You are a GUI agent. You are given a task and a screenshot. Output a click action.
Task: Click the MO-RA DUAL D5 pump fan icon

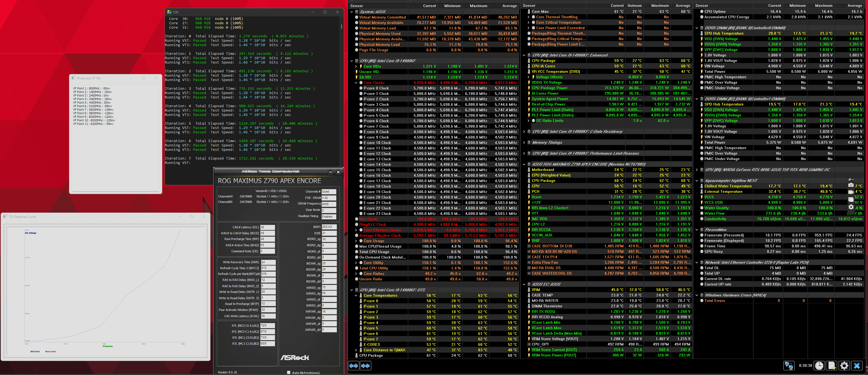[529, 268]
